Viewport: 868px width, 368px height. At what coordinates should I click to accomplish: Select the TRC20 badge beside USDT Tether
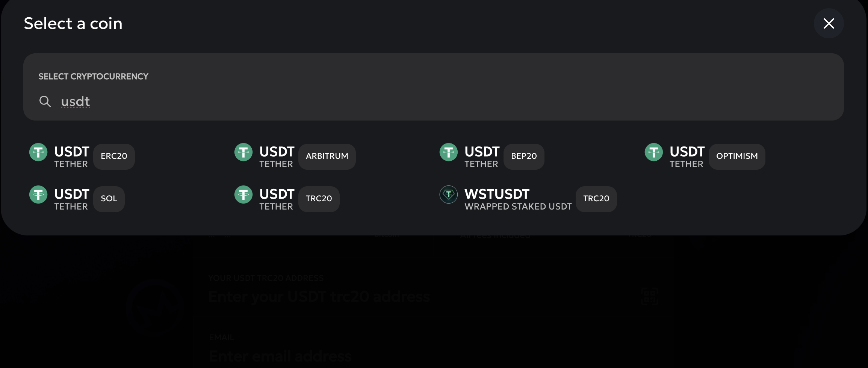tap(319, 199)
